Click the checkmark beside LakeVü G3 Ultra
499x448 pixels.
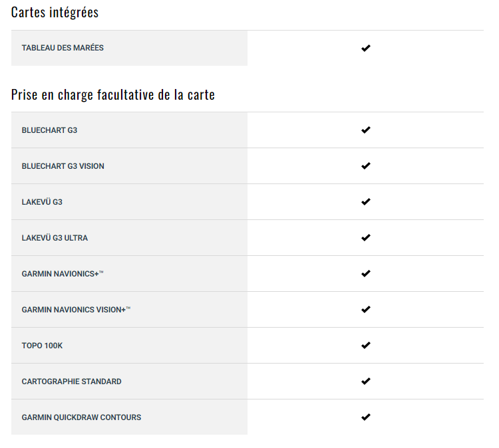pos(366,237)
